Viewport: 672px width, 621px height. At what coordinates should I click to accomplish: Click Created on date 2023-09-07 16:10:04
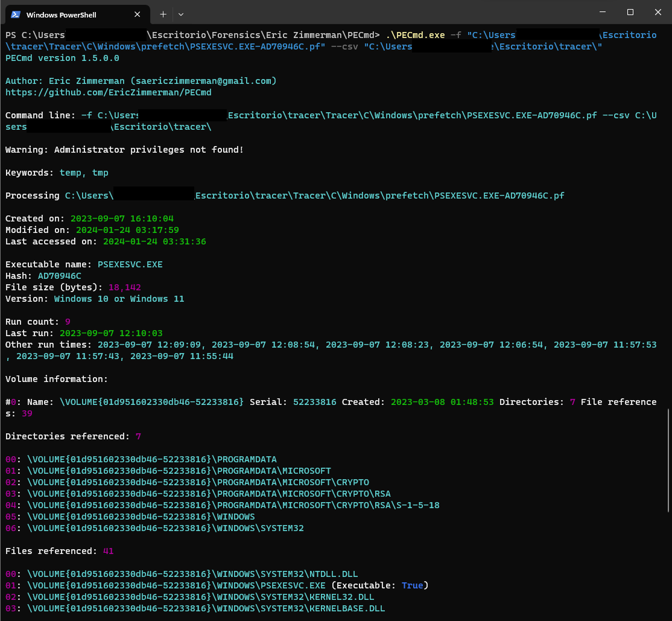pyautogui.click(x=122, y=218)
